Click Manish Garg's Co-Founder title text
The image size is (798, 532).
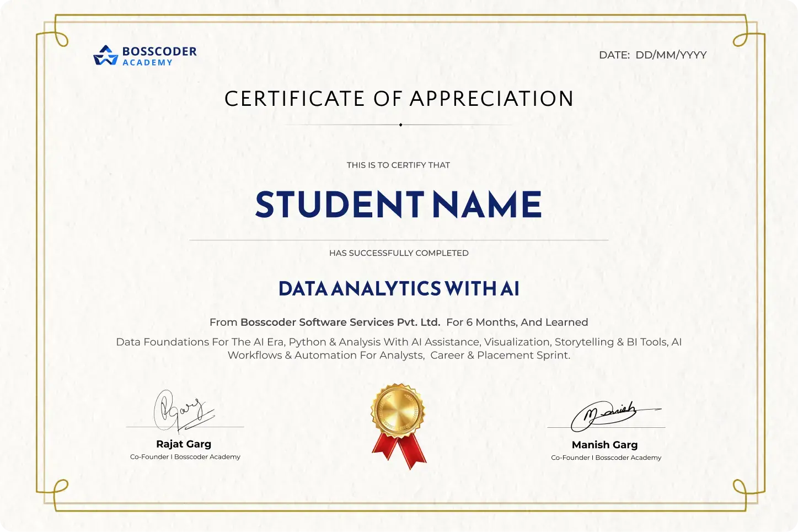pyautogui.click(x=606, y=458)
